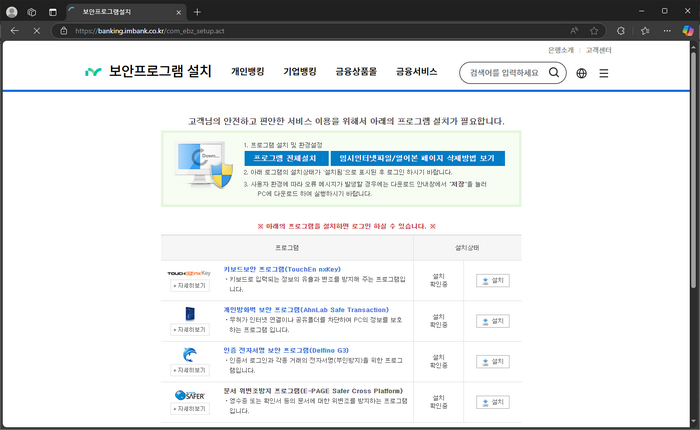Toggle the vertical tabs icon
Image resolution: width=700 pixels, height=430 pixels.
coord(53,12)
